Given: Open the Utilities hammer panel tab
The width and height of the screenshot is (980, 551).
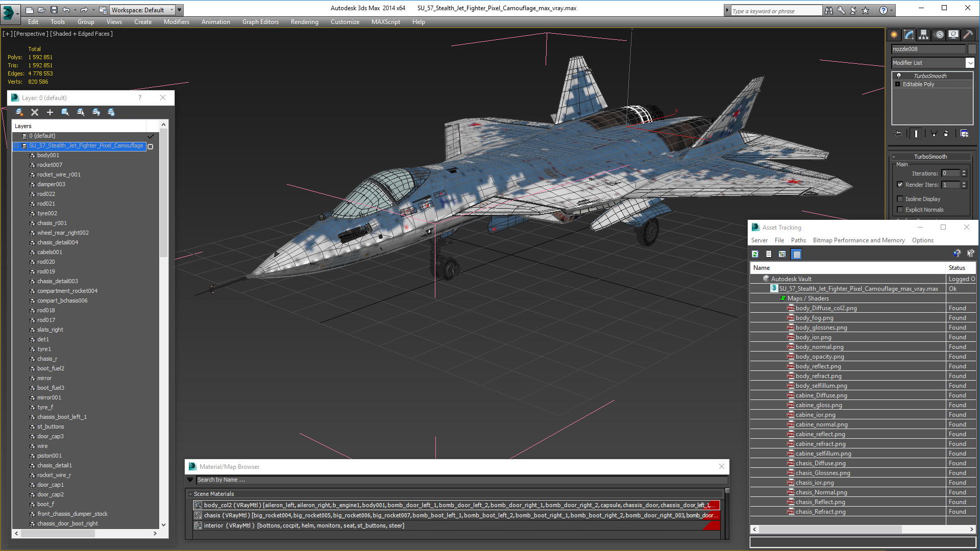Looking at the screenshot, I should 968,35.
